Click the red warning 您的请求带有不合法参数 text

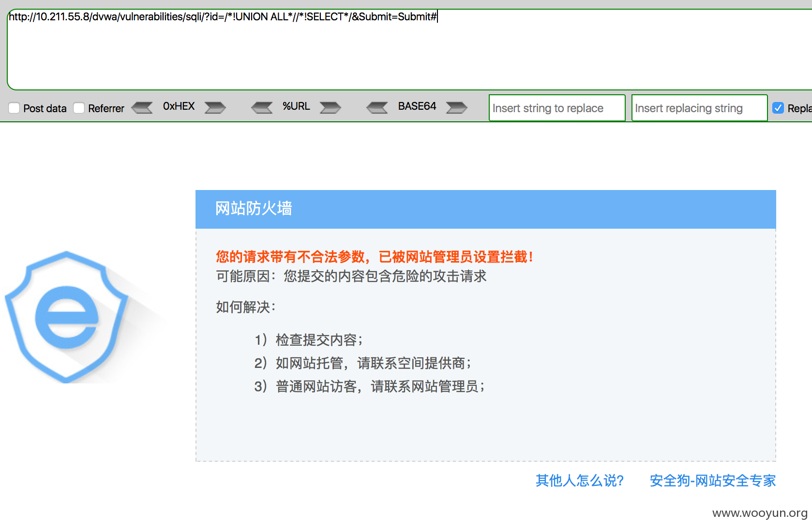click(x=375, y=257)
